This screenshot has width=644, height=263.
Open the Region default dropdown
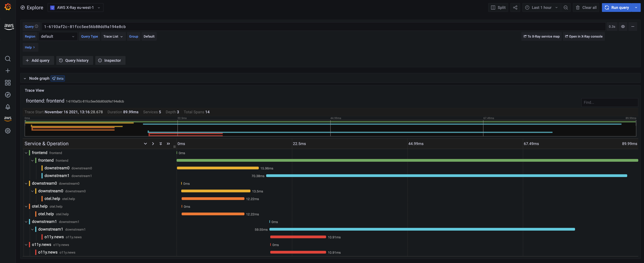[58, 36]
